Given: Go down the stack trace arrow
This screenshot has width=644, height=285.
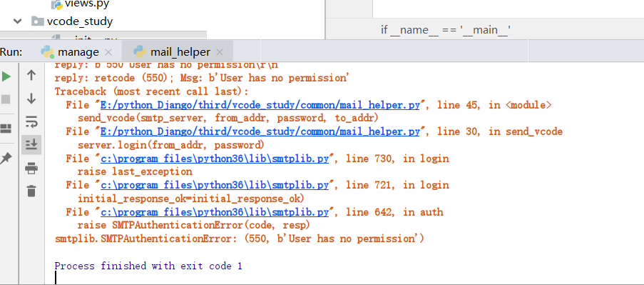Looking at the screenshot, I should 31,99.
